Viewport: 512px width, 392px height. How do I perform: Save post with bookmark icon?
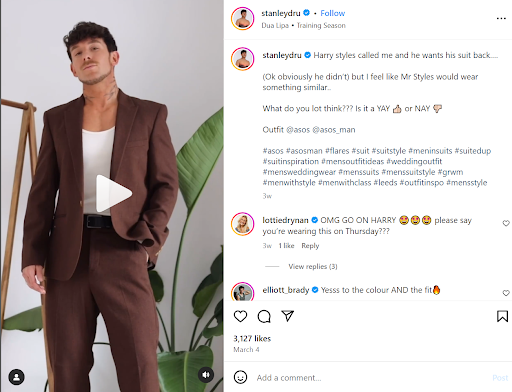(x=502, y=316)
